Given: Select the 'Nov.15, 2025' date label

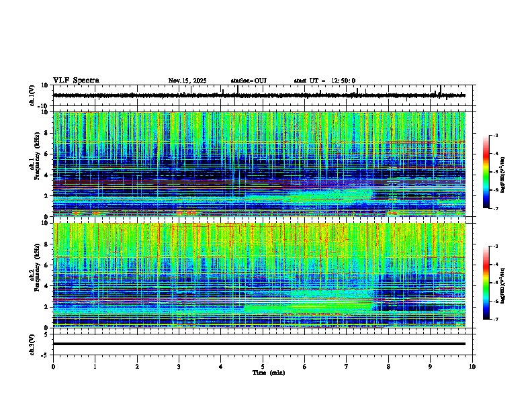Looking at the screenshot, I should (187, 81).
